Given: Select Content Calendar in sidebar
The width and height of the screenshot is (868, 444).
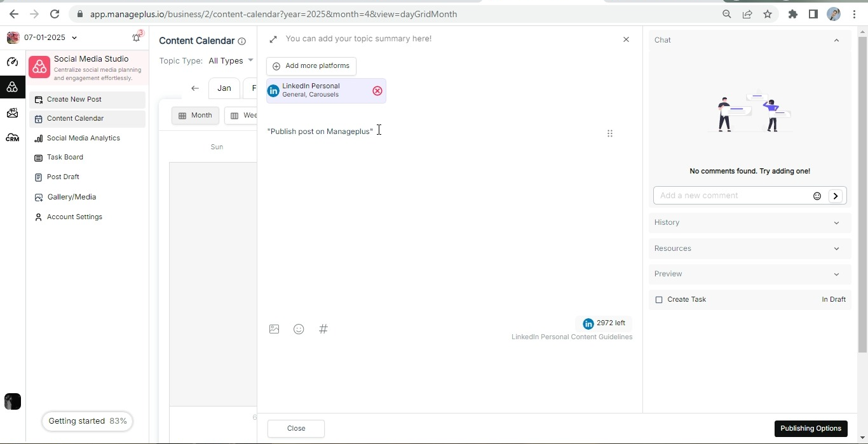Looking at the screenshot, I should point(87,119).
